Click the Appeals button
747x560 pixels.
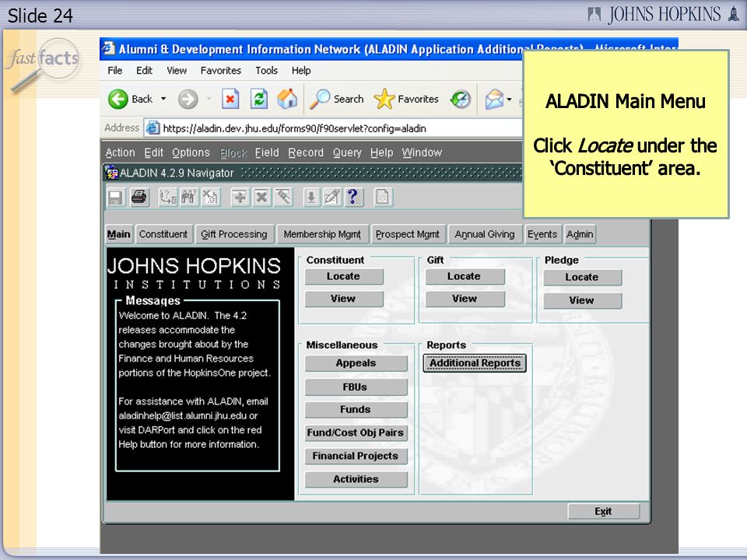click(x=356, y=363)
